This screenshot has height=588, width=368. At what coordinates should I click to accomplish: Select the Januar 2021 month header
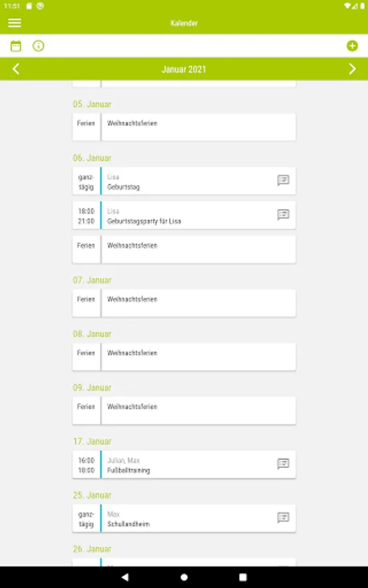pyautogui.click(x=184, y=69)
